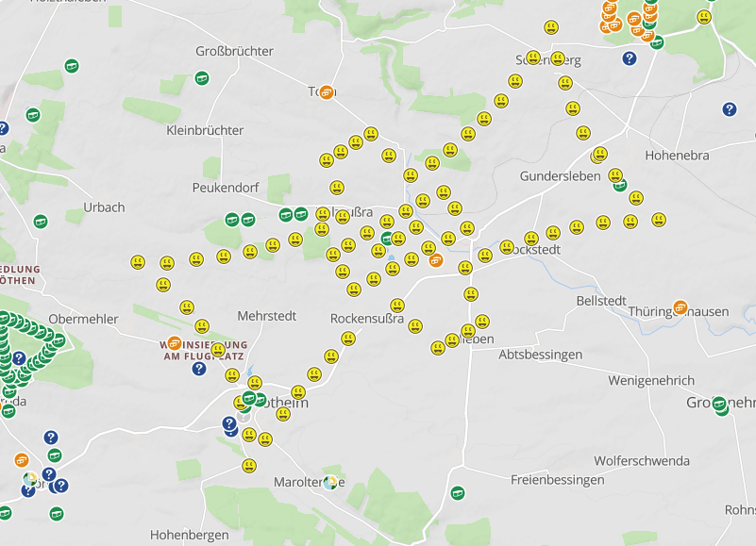Click the Wolferschwenda village label
The height and width of the screenshot is (546, 756).
coord(641,461)
